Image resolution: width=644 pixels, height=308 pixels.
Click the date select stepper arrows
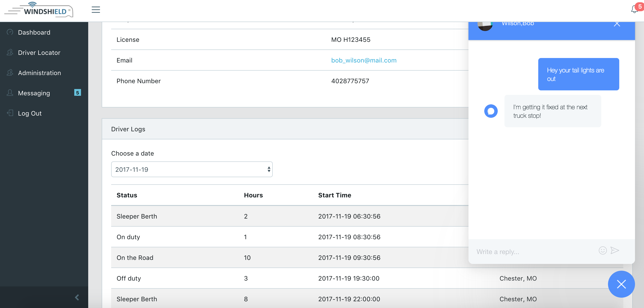pyautogui.click(x=269, y=169)
